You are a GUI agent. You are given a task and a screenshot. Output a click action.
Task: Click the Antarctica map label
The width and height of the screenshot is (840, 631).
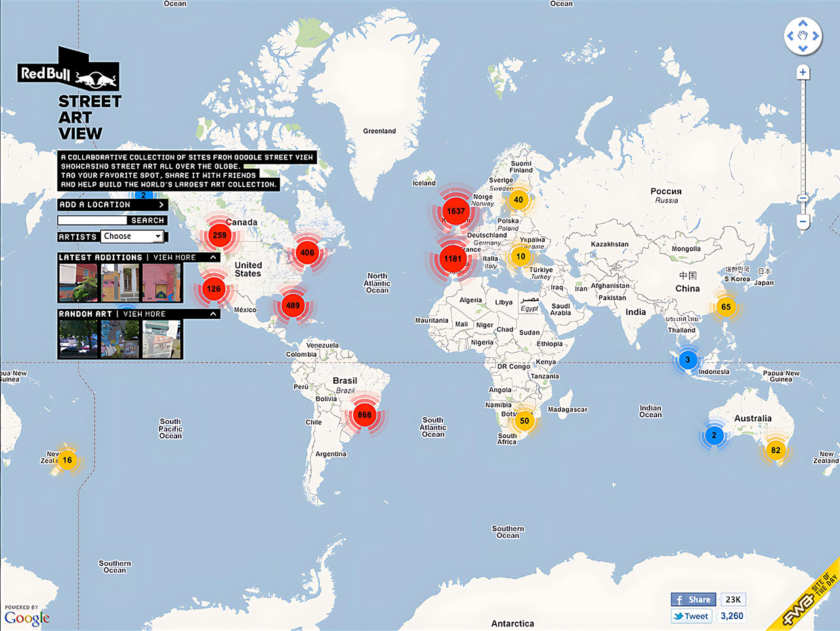point(513,623)
